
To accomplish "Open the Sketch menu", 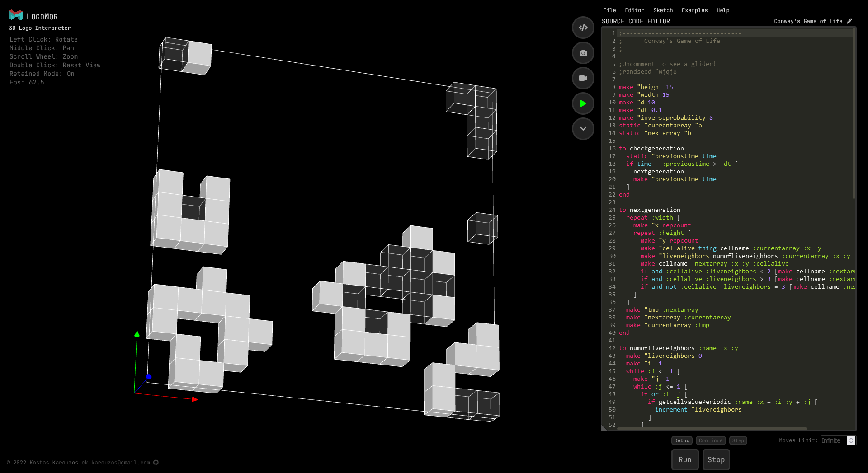I will coord(663,10).
